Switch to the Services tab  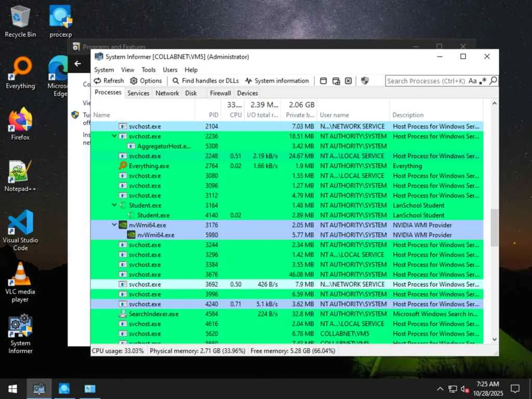click(138, 93)
